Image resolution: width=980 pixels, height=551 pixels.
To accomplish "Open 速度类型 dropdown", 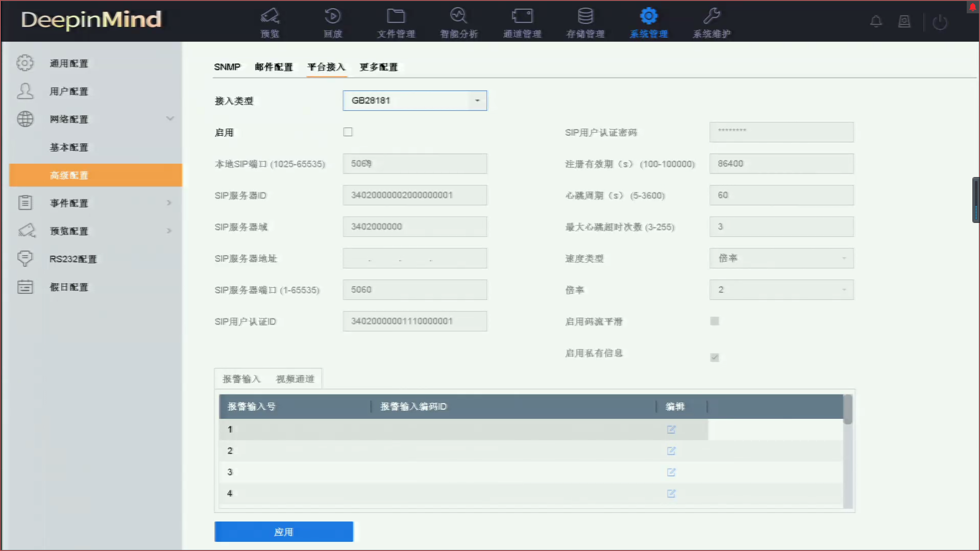I will pos(781,258).
